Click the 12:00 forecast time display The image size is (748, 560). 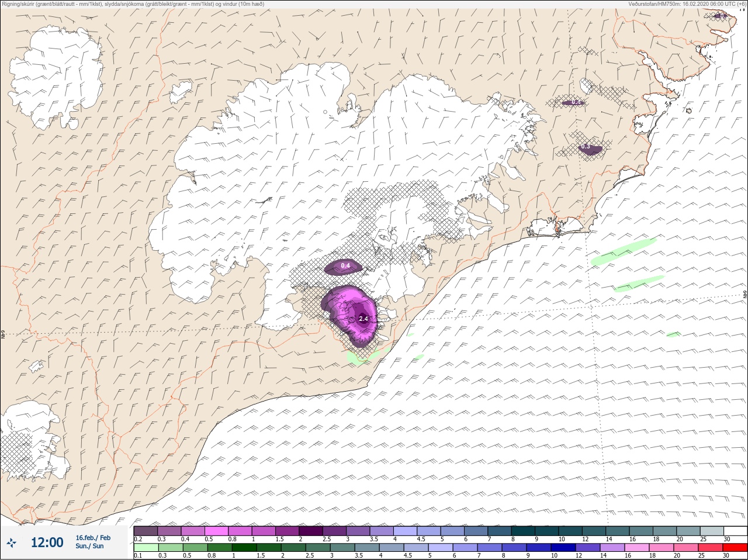[x=47, y=542]
